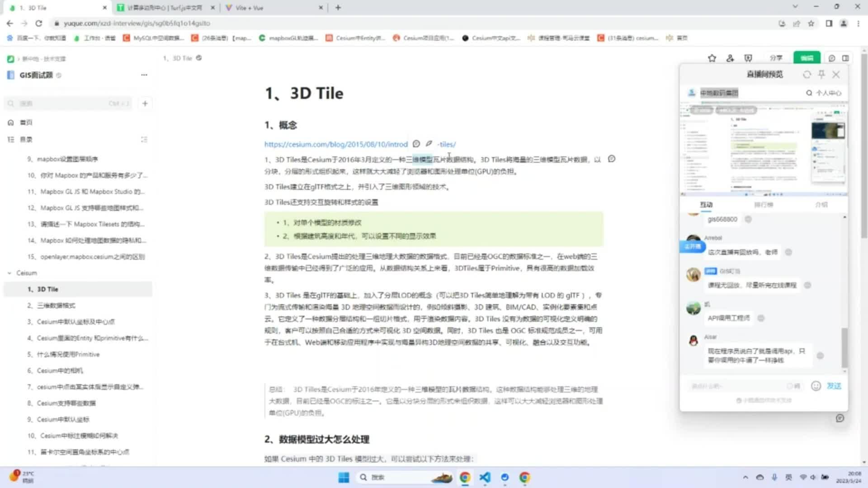Open the add-collaborator icon near 分享
The height and width of the screenshot is (488, 868).
click(x=730, y=58)
